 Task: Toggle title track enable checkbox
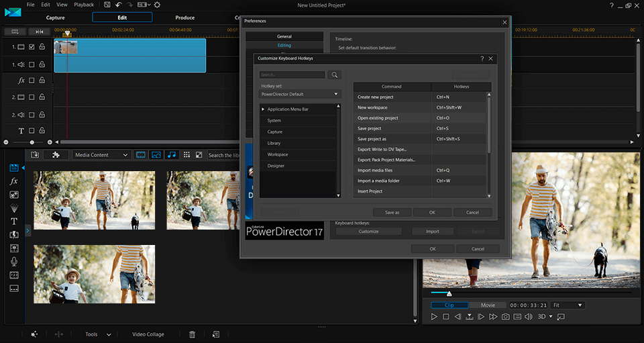point(32,131)
